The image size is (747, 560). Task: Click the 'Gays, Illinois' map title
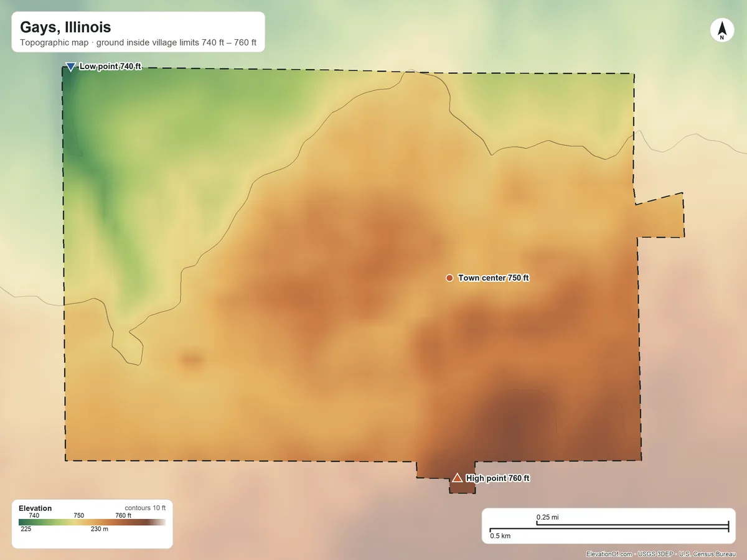pyautogui.click(x=65, y=27)
